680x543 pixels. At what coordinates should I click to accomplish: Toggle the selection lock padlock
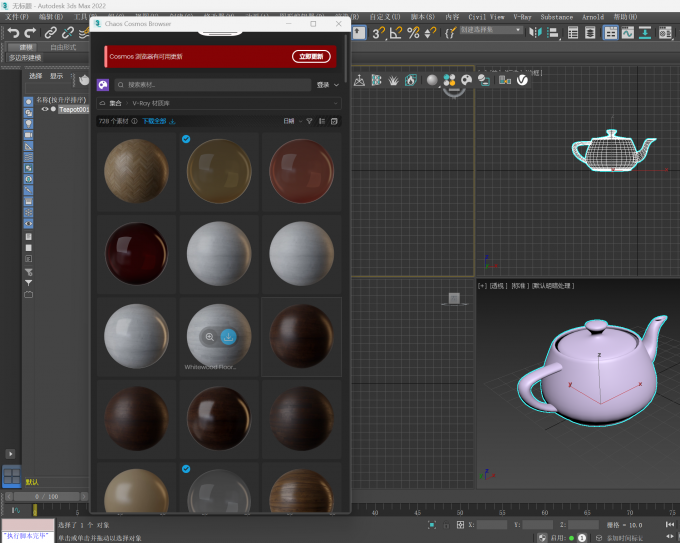pos(446,525)
